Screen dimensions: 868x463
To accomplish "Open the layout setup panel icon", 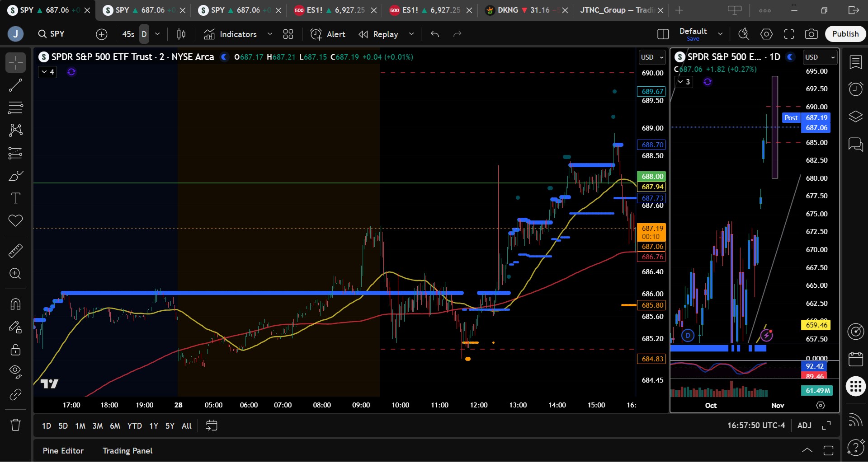I will 663,34.
